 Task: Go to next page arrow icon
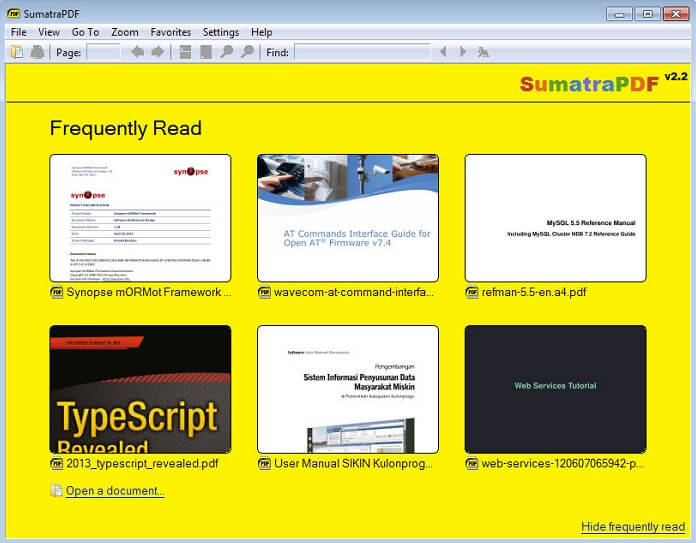click(158, 52)
